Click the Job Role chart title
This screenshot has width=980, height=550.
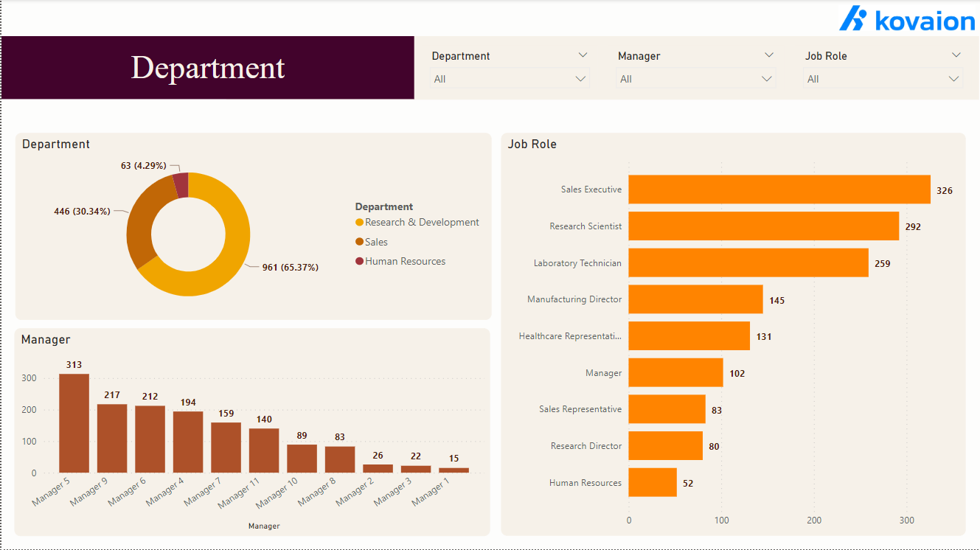click(x=532, y=144)
